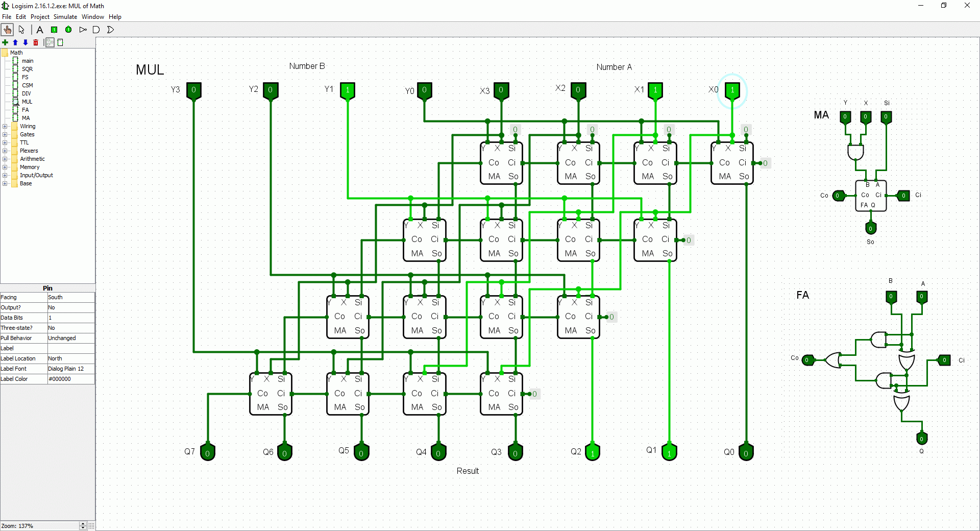Click the Label Color value field
This screenshot has height=531, width=980.
pyautogui.click(x=70, y=379)
